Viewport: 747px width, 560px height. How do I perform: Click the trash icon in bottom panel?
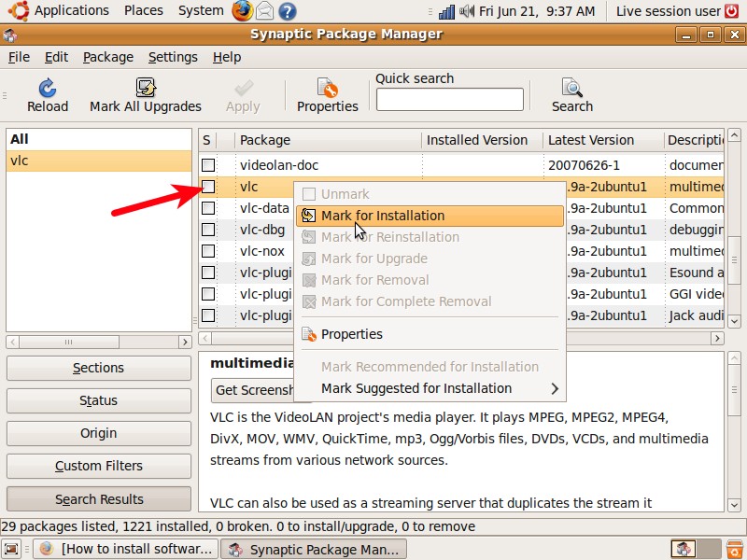tap(734, 549)
